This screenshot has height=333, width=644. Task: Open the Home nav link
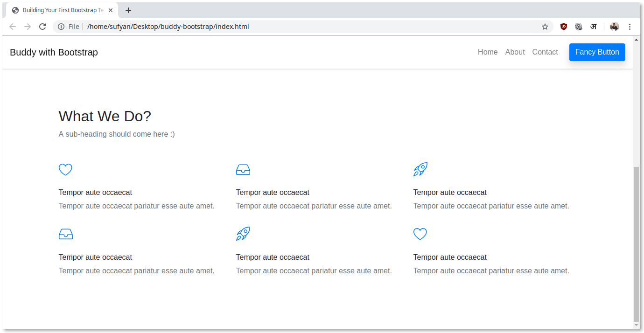point(488,52)
